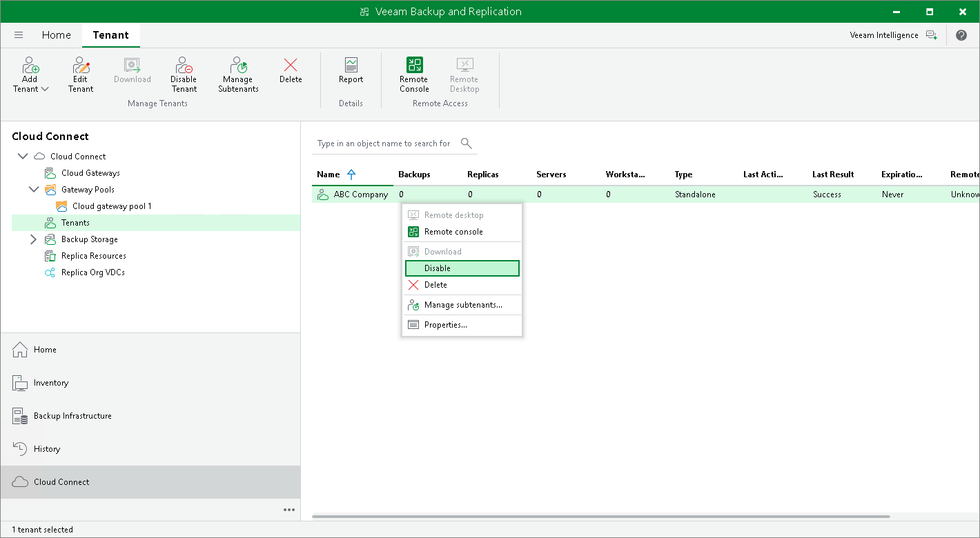Viewport: 980px width, 538px height.
Task: Click the Replica Org VDCs tree icon
Action: click(50, 272)
